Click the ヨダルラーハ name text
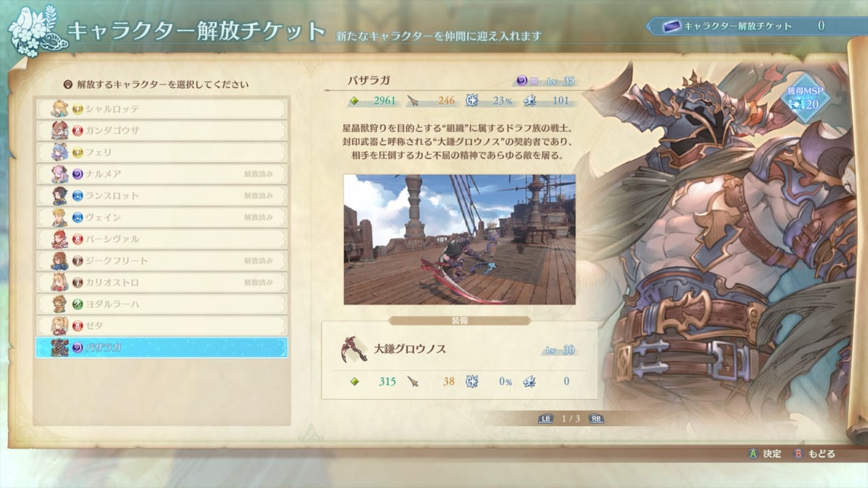Viewport: 868px width, 488px height. coord(112,304)
